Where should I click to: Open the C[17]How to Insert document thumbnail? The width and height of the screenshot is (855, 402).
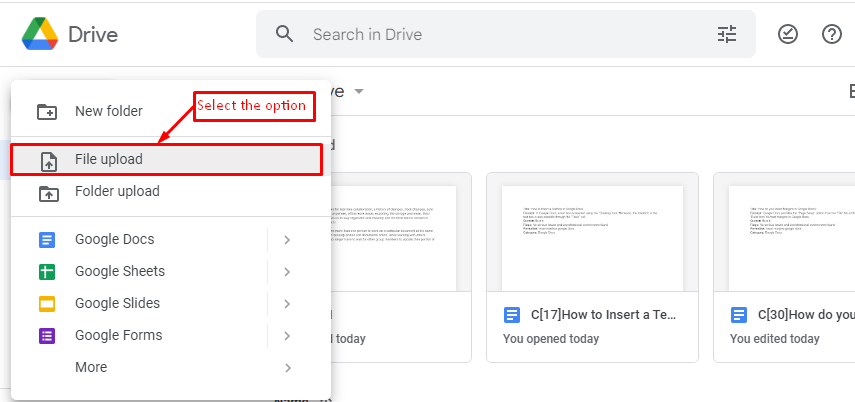(592, 238)
